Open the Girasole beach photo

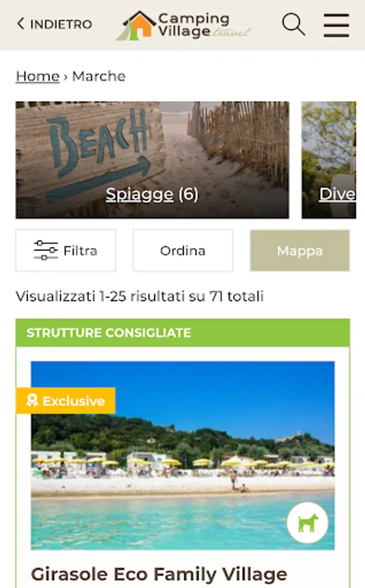point(183,455)
